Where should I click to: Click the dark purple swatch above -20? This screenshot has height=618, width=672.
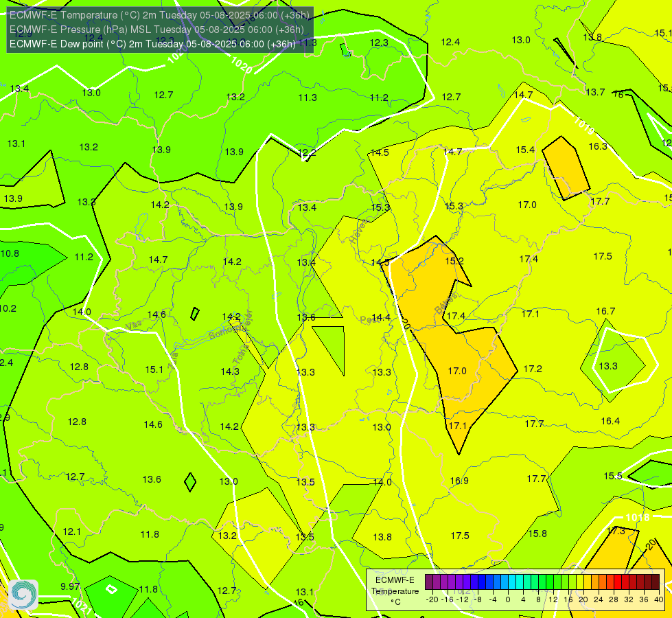pos(429,582)
